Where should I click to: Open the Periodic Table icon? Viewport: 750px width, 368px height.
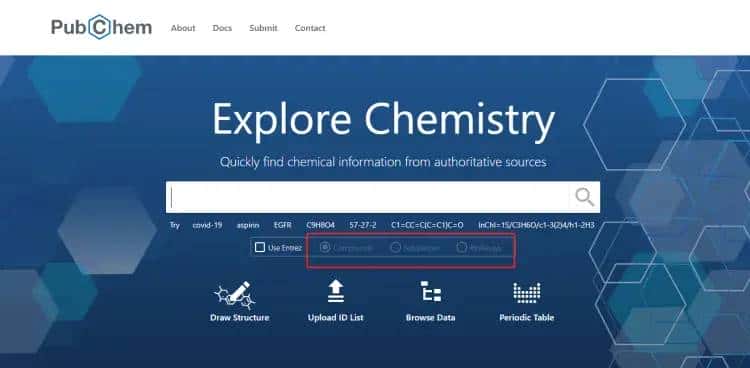click(x=527, y=292)
